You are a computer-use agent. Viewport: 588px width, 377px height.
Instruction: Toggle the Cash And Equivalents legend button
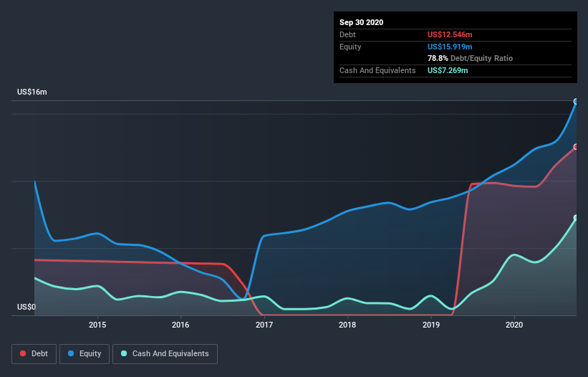click(x=165, y=354)
